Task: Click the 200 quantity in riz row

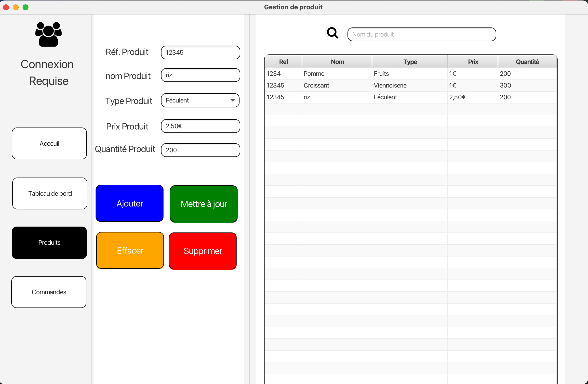Action: click(x=527, y=97)
